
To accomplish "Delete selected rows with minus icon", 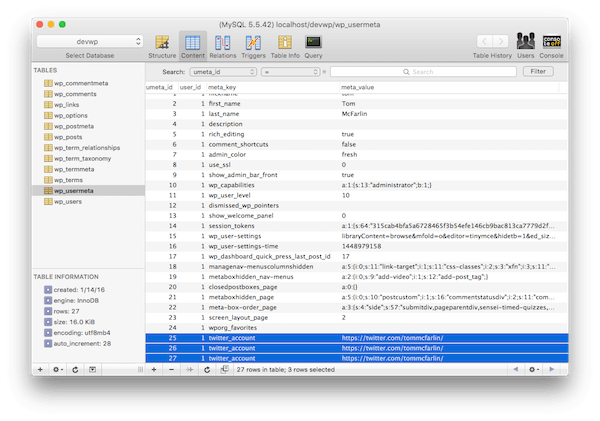I will (x=171, y=369).
